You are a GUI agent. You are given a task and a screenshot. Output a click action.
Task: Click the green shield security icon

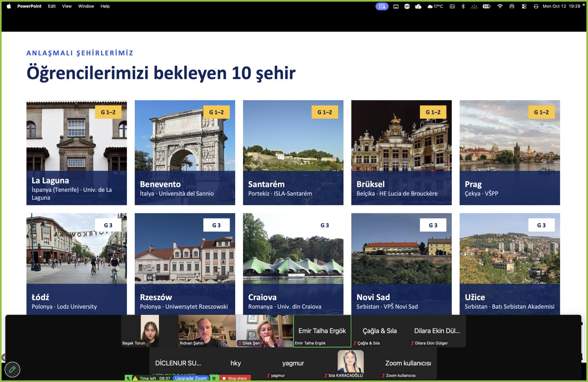[x=214, y=378]
